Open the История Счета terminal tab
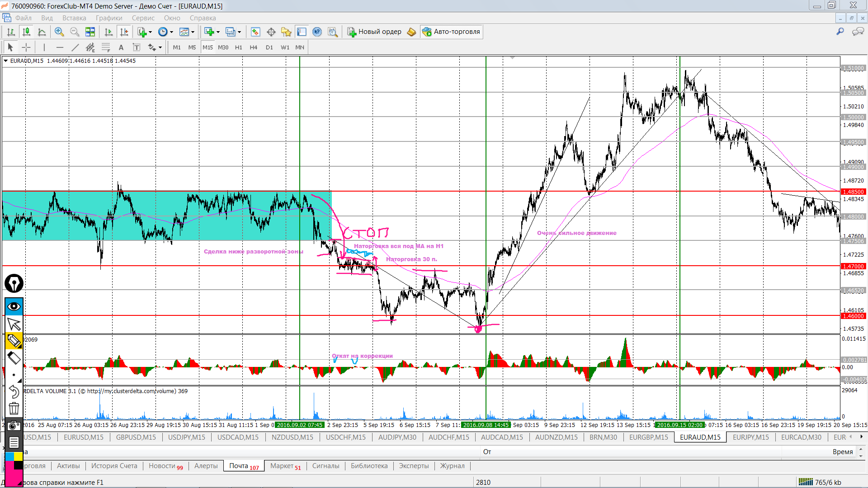The width and height of the screenshot is (868, 488). tap(114, 466)
